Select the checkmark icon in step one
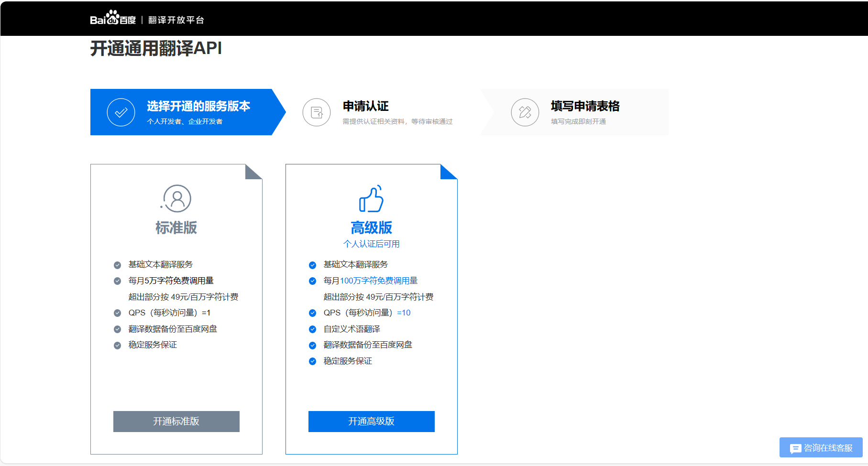The height and width of the screenshot is (466, 868). pos(121,112)
